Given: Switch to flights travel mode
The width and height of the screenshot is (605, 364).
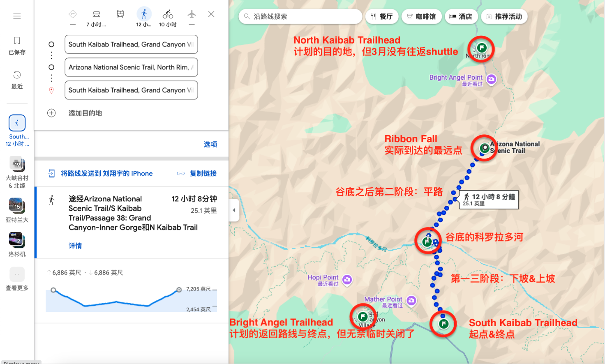Looking at the screenshot, I should tap(192, 14).
